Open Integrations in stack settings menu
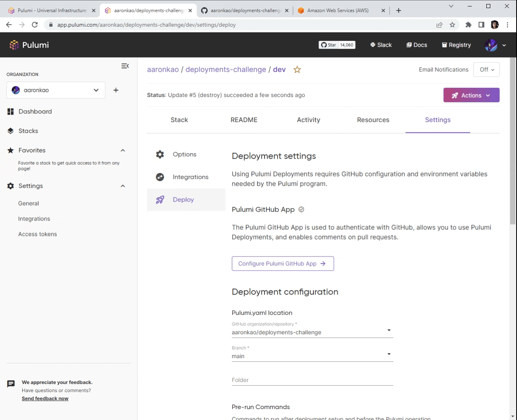 pos(186,177)
